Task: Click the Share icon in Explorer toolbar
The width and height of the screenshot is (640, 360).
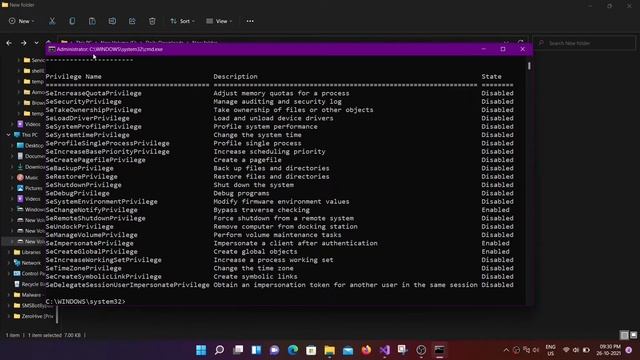Action: (132, 21)
